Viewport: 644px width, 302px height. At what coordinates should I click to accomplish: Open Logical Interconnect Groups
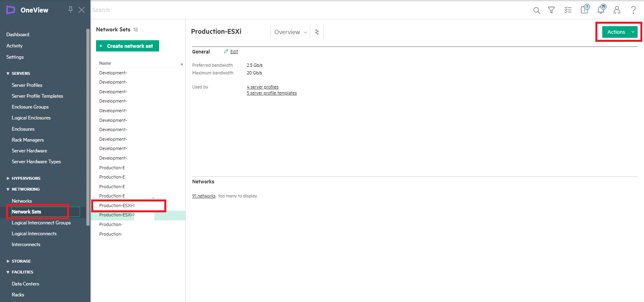point(41,223)
